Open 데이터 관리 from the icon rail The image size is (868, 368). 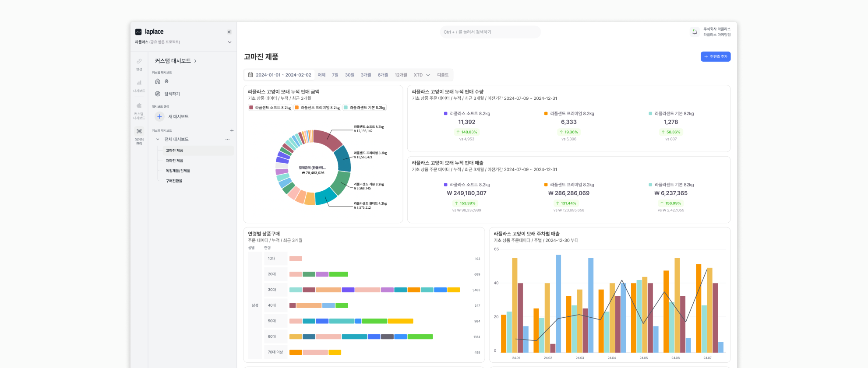pos(139,137)
